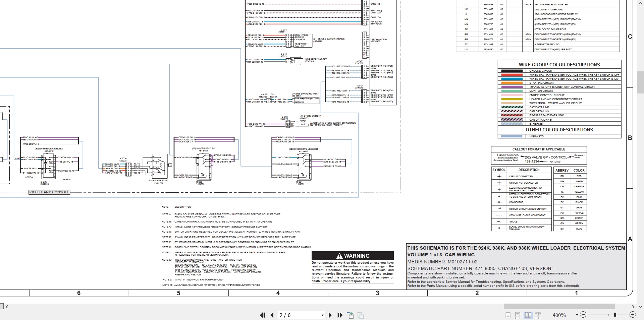This screenshot has height=320, width=644.
Task: Click the SPLICE description row
Action: (521, 221)
